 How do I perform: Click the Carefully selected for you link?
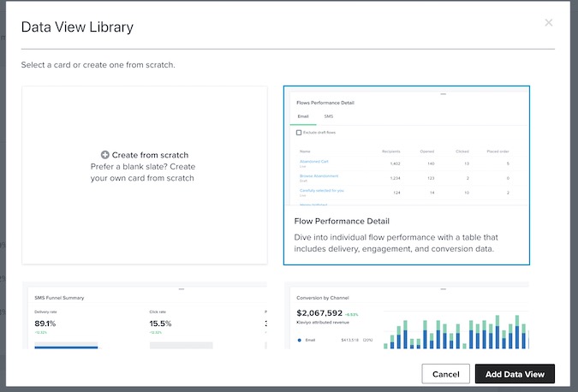tap(320, 191)
